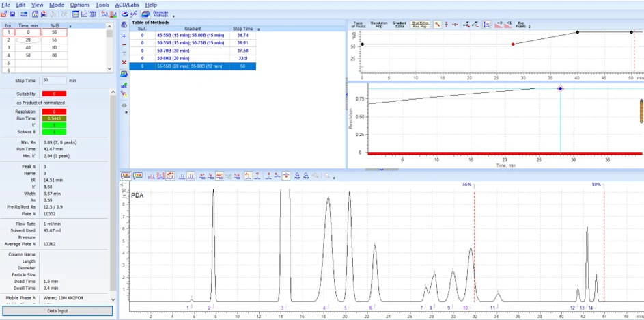Open the Help menu
The height and width of the screenshot is (320, 644).
coord(151,5)
